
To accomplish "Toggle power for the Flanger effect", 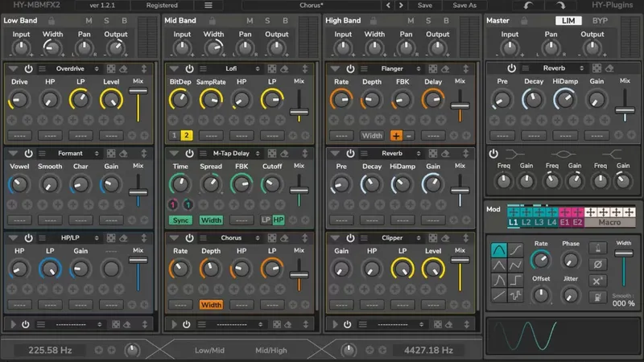I will pos(349,69).
